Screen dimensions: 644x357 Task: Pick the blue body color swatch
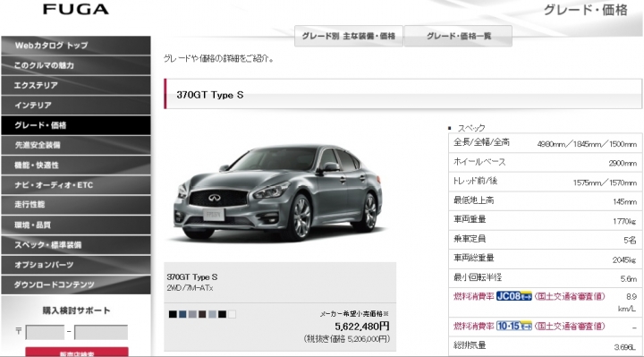pos(182,314)
